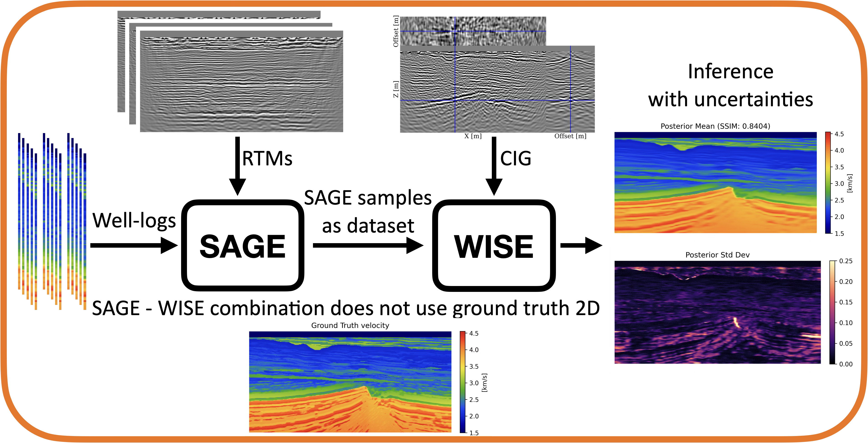Click the arrow between SAGE and WISE
868x443 pixels.
(368, 245)
